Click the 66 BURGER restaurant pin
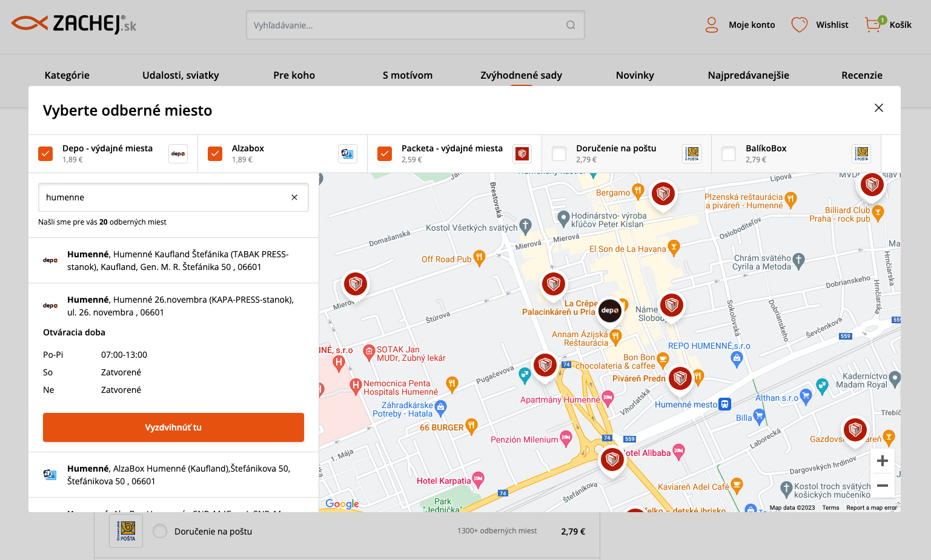Image resolution: width=931 pixels, height=560 pixels. click(x=471, y=426)
